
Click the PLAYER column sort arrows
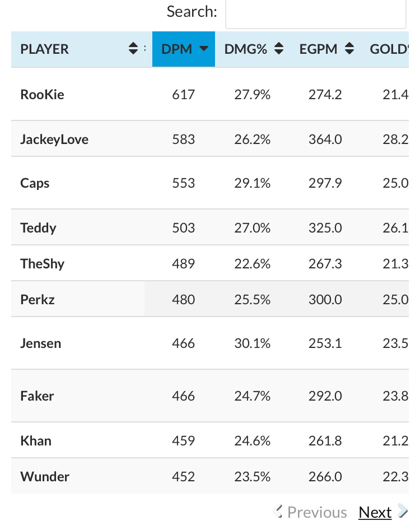click(x=133, y=49)
